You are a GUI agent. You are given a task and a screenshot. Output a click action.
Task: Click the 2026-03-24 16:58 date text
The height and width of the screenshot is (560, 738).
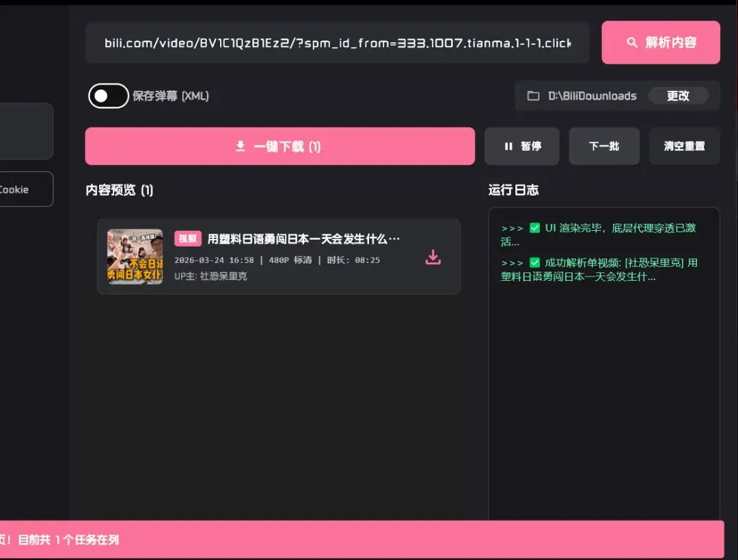214,260
